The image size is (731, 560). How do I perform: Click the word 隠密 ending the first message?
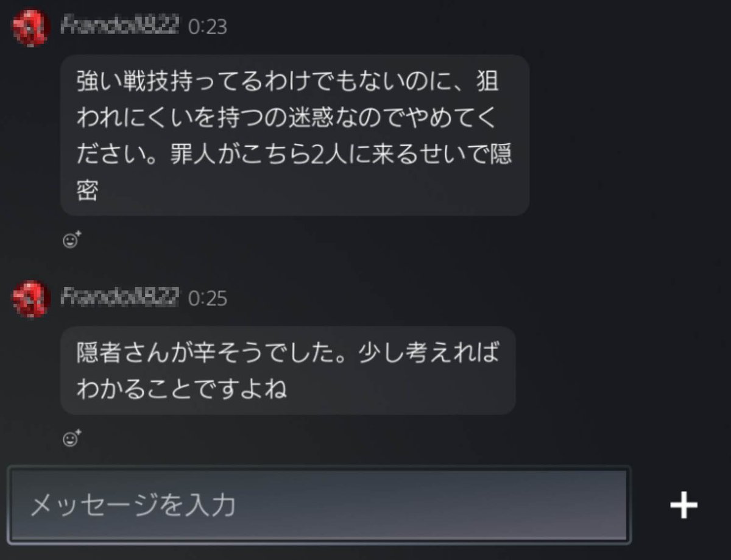click(x=88, y=192)
